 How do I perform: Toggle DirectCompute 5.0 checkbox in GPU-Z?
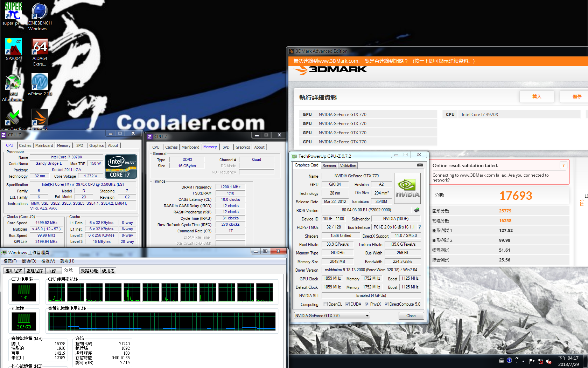click(386, 304)
